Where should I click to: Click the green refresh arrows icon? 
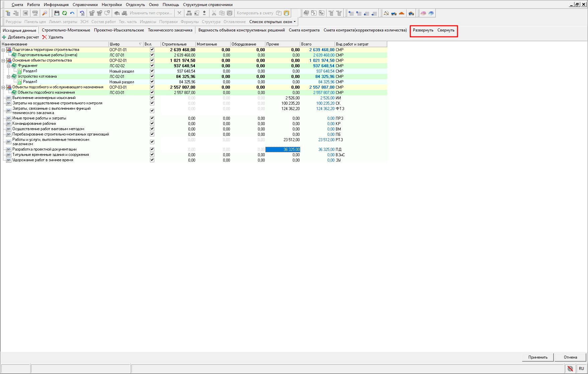click(x=65, y=13)
